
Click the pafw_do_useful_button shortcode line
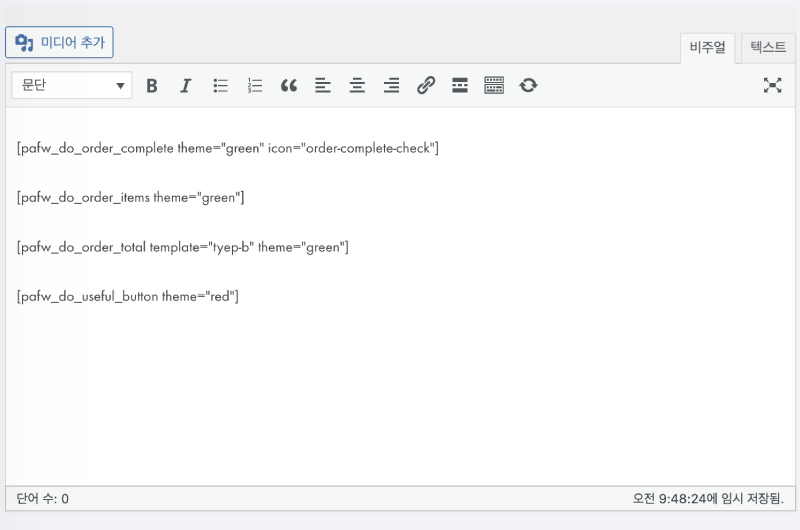click(x=128, y=296)
